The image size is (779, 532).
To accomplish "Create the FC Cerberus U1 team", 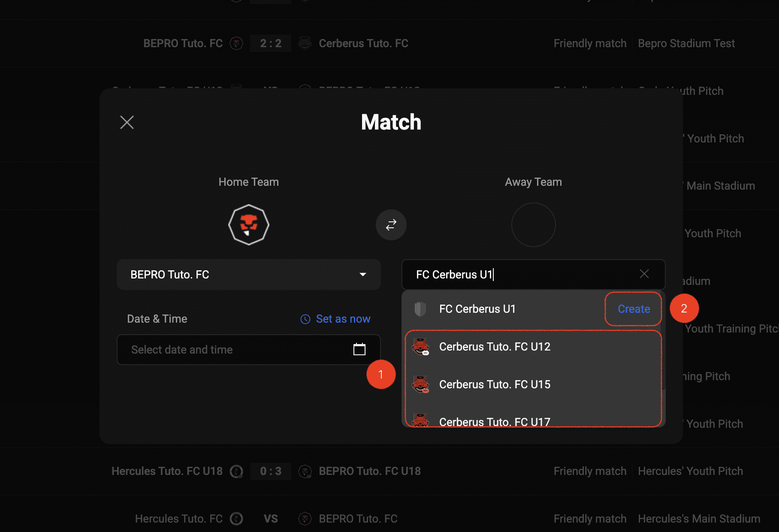I will (634, 309).
